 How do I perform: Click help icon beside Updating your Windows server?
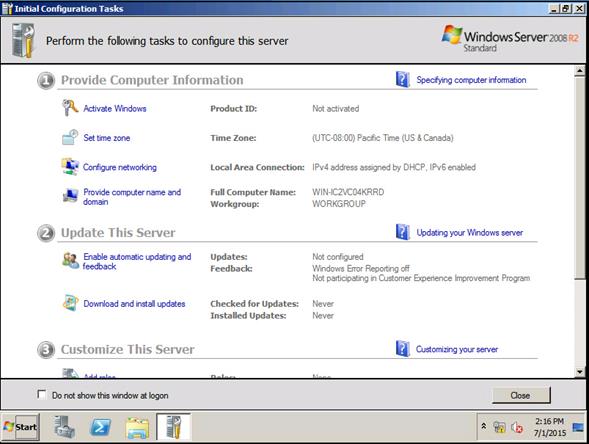(402, 232)
